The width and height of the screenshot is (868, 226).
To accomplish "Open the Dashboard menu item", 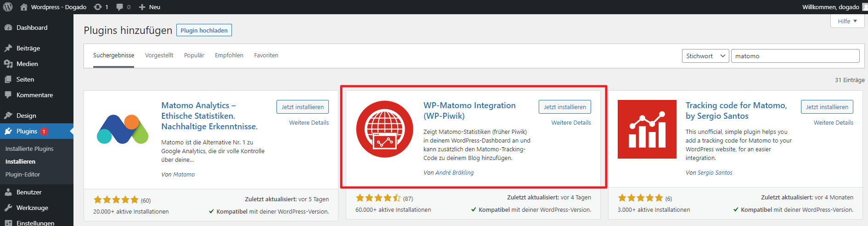I will [x=37, y=28].
